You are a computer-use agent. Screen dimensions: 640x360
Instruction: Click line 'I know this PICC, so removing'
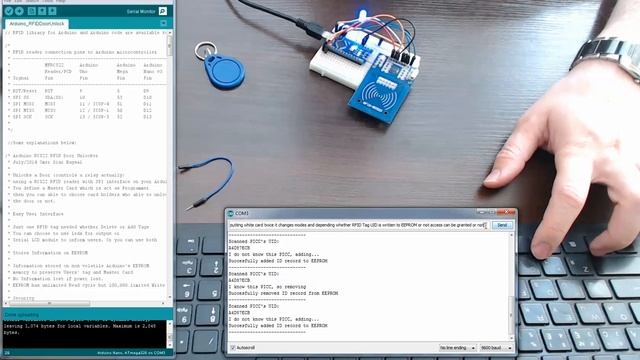pos(267,287)
